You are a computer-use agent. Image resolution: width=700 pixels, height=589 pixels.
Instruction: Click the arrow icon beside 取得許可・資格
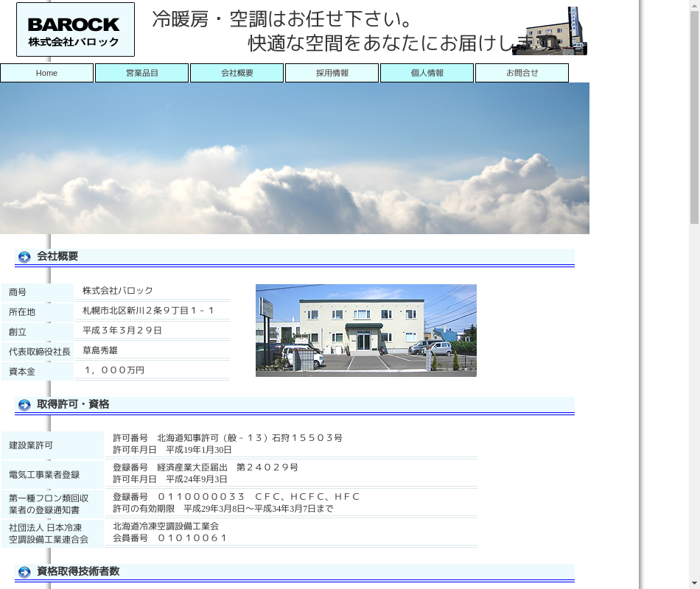[x=24, y=405]
